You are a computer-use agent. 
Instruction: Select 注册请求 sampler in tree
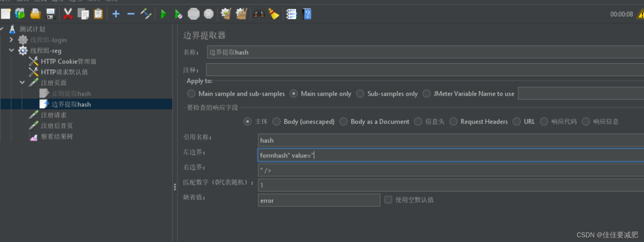tap(54, 115)
